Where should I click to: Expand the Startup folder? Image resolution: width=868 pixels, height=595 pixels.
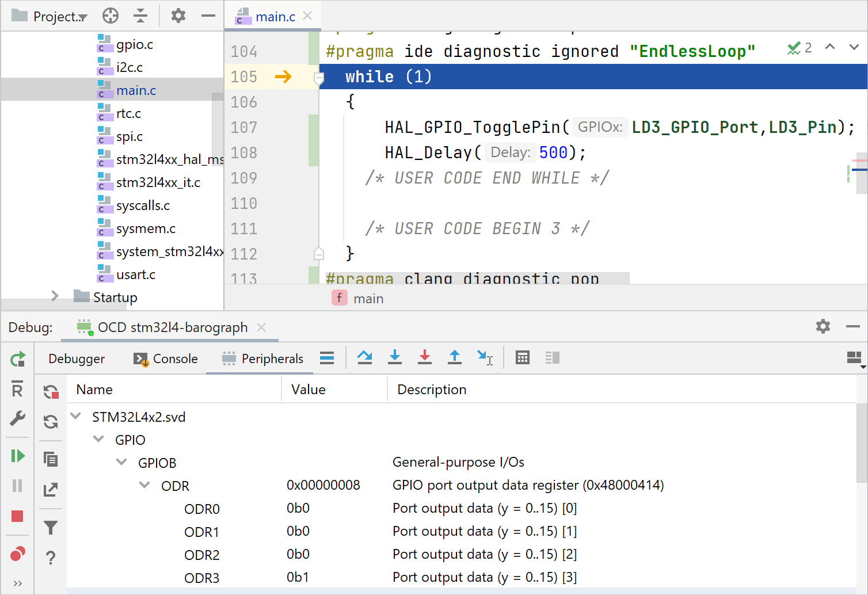point(54,296)
